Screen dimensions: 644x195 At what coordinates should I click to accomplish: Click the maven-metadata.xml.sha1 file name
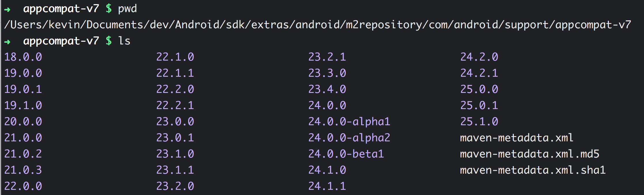[533, 170]
